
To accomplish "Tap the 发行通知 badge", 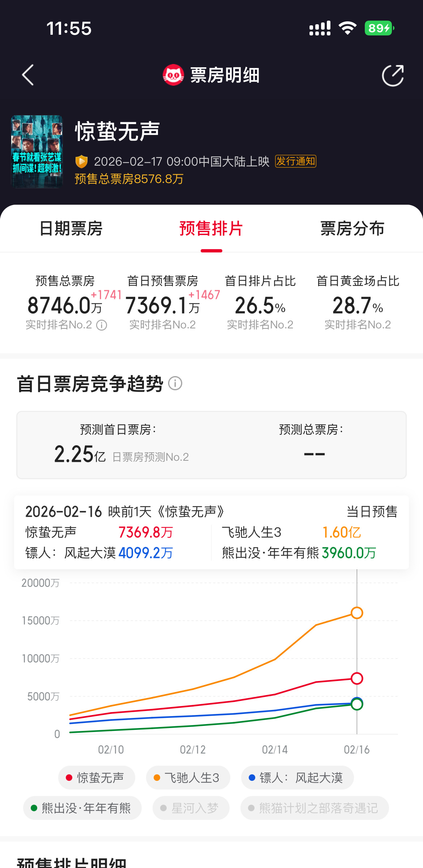I will coord(296,161).
